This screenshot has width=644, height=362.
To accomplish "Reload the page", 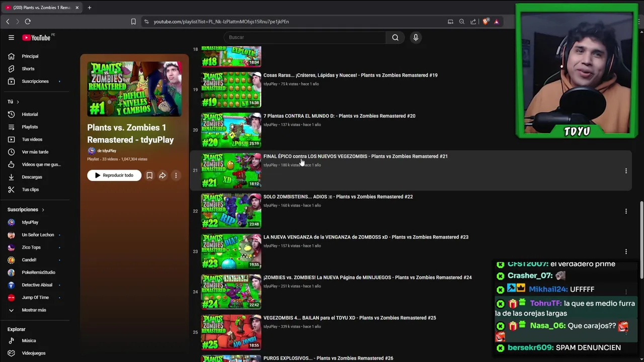I will (x=28, y=22).
